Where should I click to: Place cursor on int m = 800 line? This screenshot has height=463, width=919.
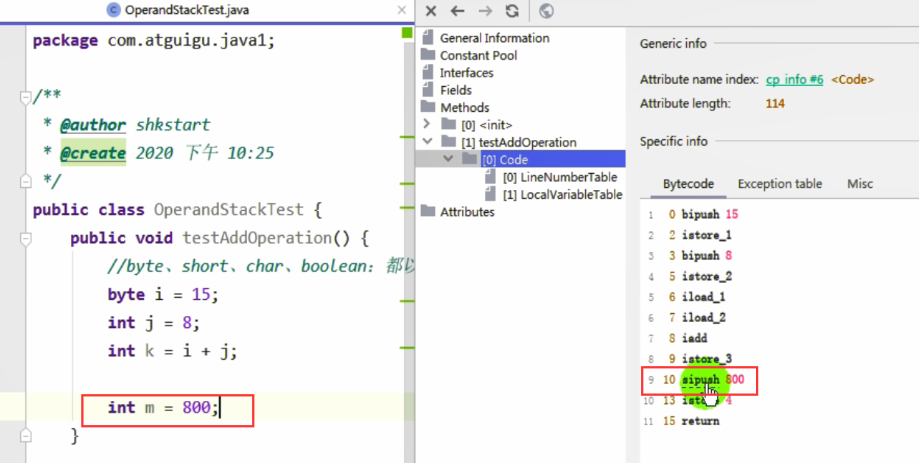click(x=164, y=407)
